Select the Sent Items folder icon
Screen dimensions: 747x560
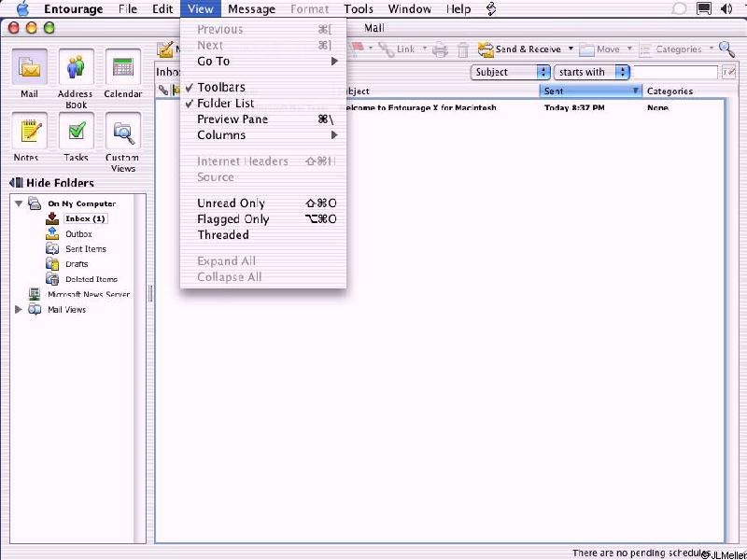pyautogui.click(x=52, y=248)
